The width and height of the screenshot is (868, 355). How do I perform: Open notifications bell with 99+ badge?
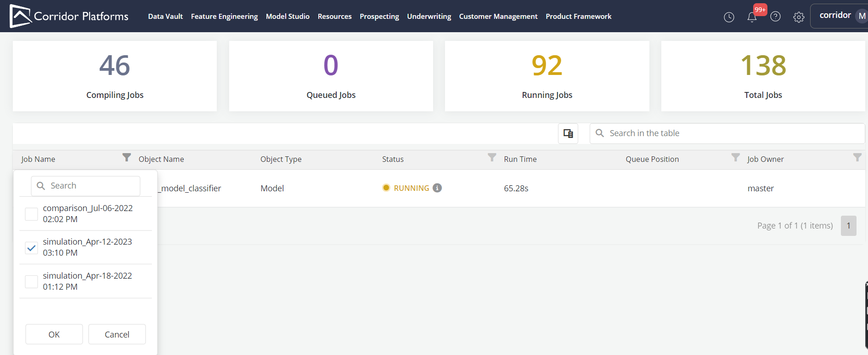click(752, 17)
